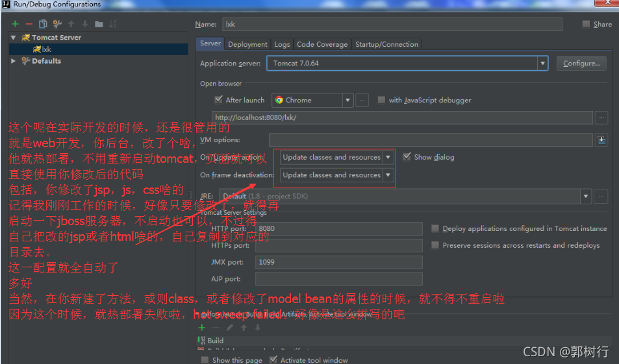Toggle Preserve sessions across restarts checkbox
Screen dimensions: 619x364
click(x=435, y=245)
